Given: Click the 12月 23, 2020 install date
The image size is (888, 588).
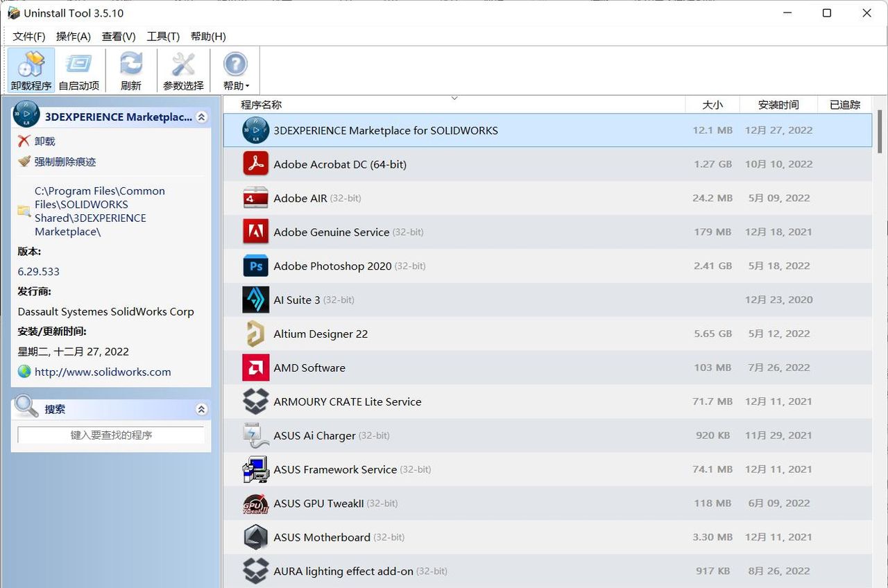Looking at the screenshot, I should (x=778, y=300).
